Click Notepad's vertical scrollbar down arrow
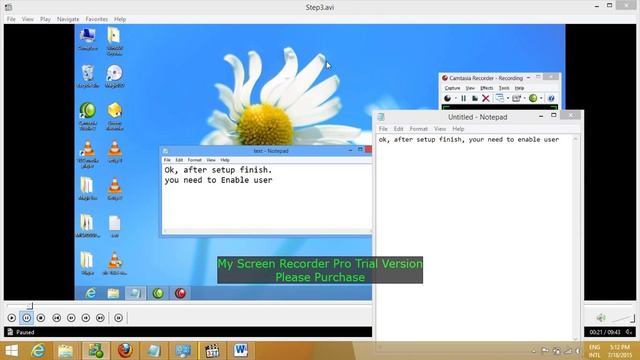The width and height of the screenshot is (640, 360). pos(576,338)
